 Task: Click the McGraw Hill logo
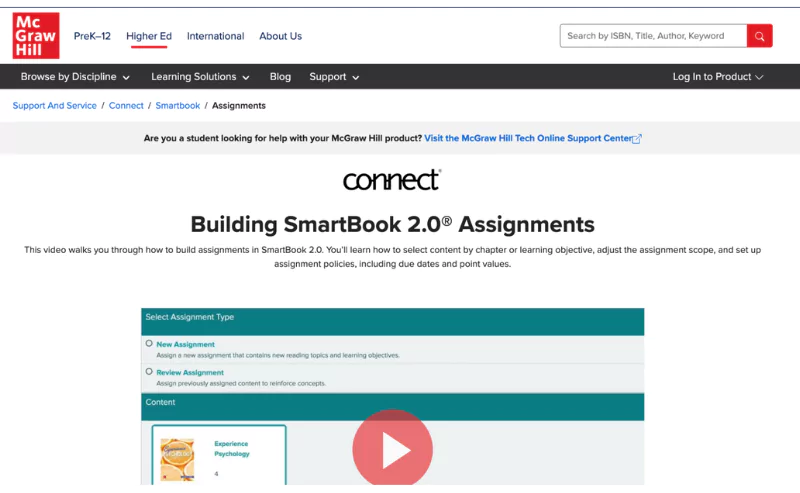(36, 36)
